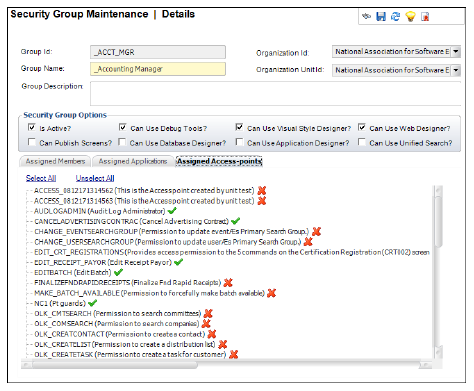
Task: Enable Can Use Unified Search? checkbox
Action: point(362,142)
